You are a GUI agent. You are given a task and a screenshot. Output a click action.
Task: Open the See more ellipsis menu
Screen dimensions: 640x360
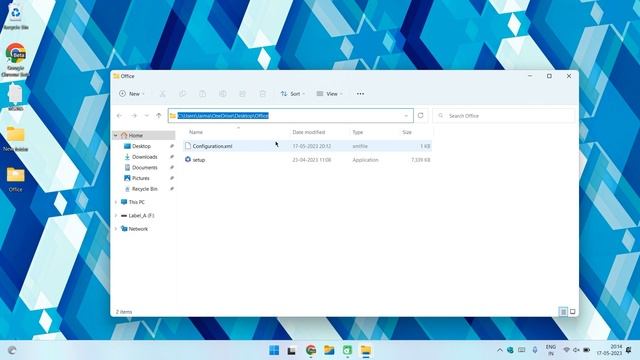(360, 94)
